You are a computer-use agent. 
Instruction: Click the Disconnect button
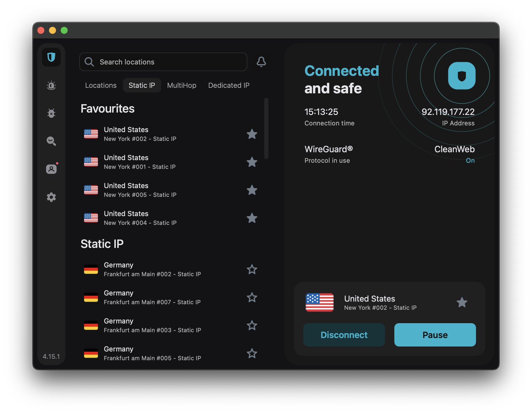(344, 335)
